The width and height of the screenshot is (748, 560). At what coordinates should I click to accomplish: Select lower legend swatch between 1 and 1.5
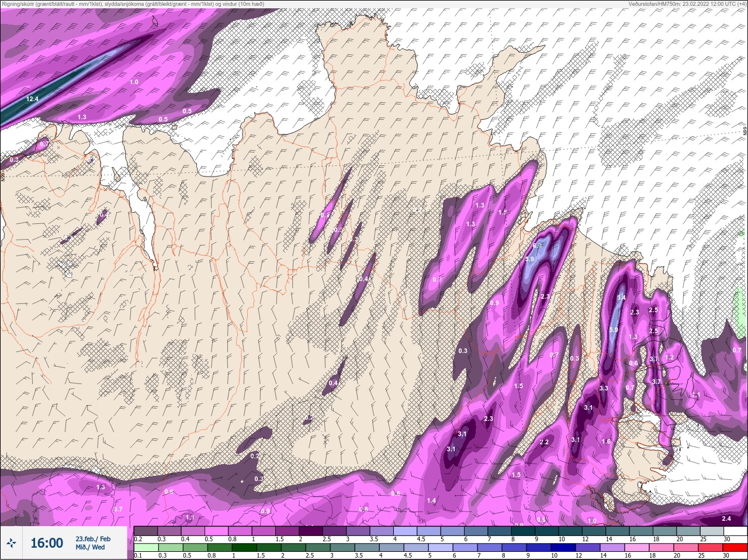244,548
